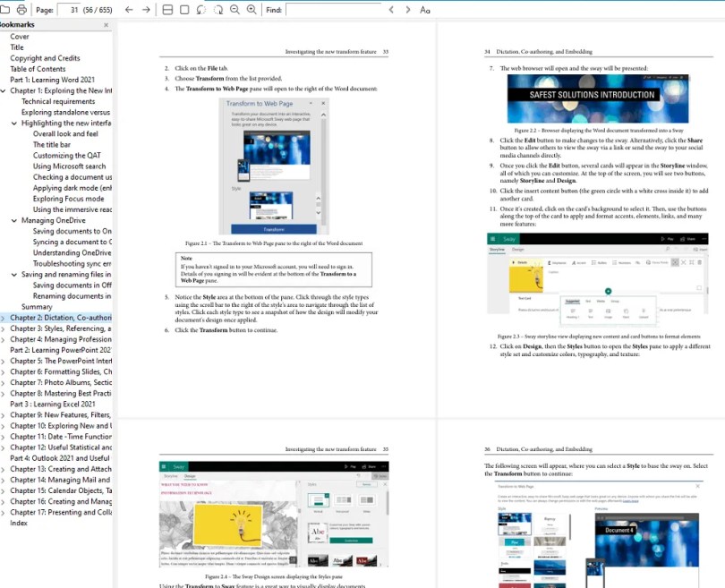
Task: Select single page layout icon
Action: point(184,10)
